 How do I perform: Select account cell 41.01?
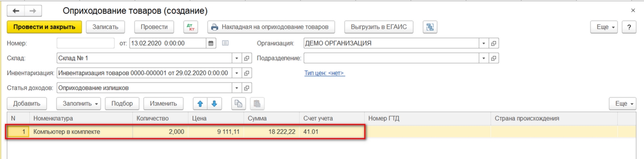(x=332, y=132)
